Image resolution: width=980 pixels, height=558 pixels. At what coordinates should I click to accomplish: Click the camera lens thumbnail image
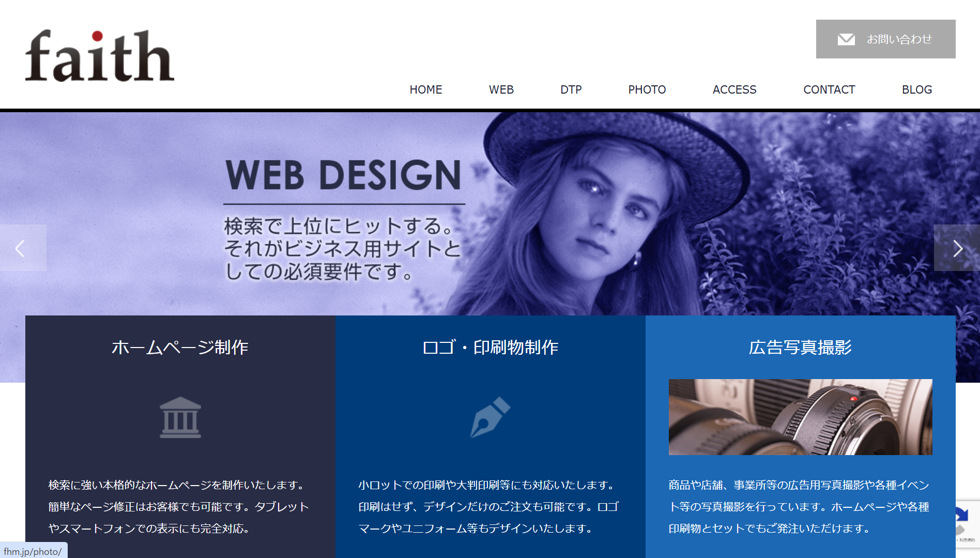800,417
